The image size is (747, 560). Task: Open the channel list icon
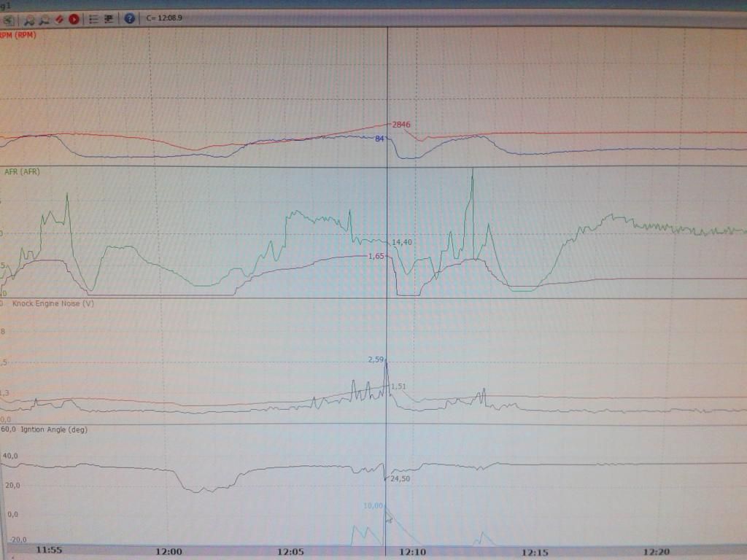tap(94, 19)
